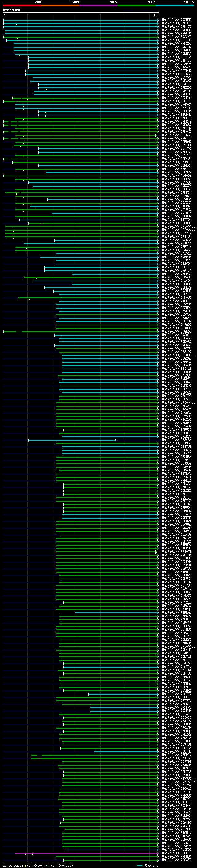Screen dimensions: 197x868
Task: Select hit label UniRef100_P17784
Action: 177,586
